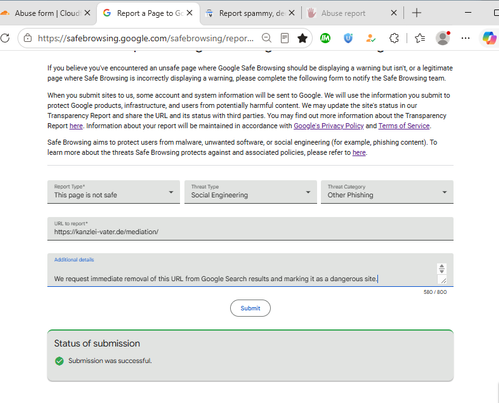This screenshot has width=499, height=403.
Task: Click the zoom magnifier icon in address bar
Action: [x=266, y=38]
